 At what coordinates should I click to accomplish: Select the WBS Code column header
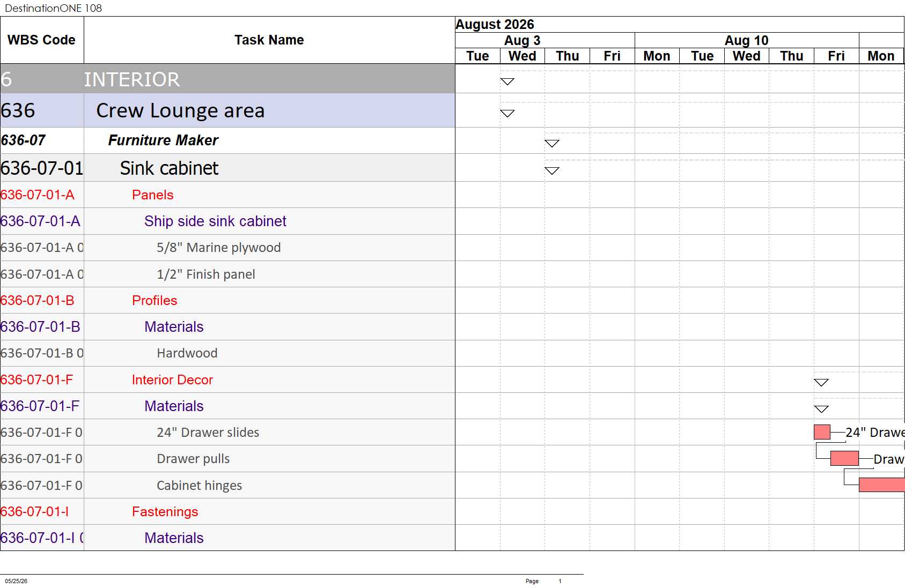(x=42, y=40)
